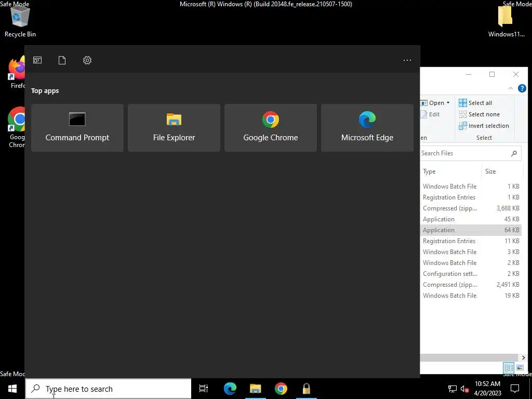Open Command Prompt from Top apps

[77, 128]
